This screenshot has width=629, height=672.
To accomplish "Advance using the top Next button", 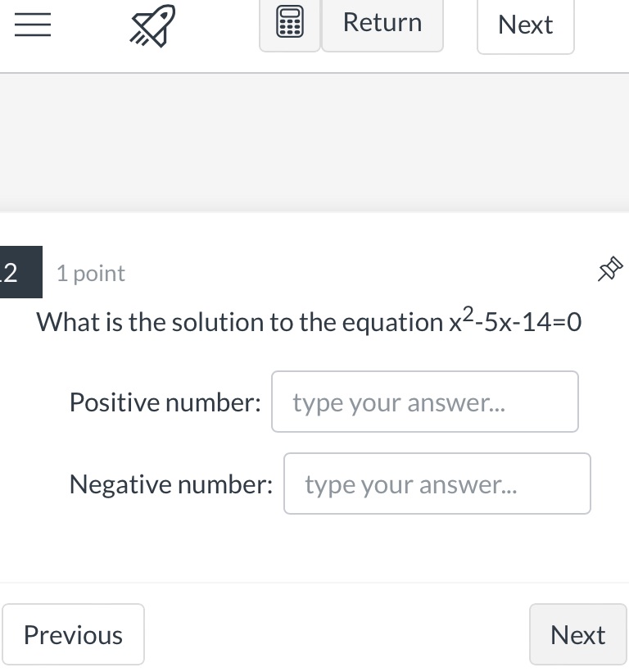I will [525, 25].
